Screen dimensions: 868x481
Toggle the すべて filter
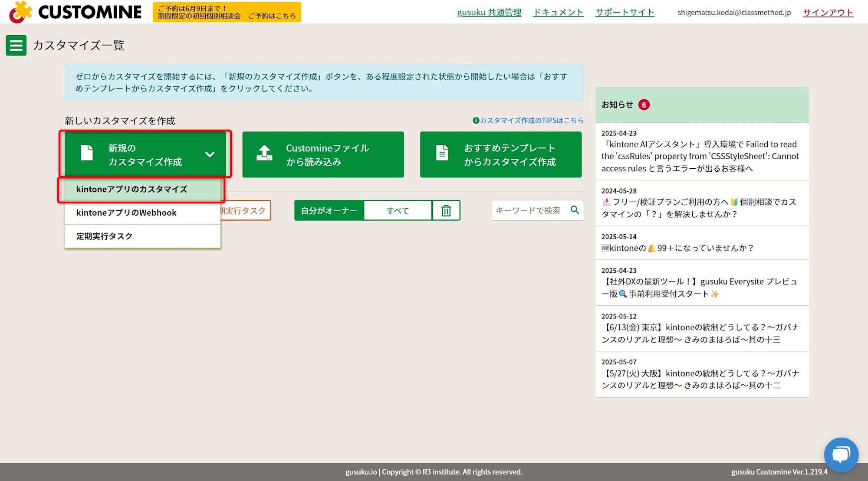[x=398, y=210]
